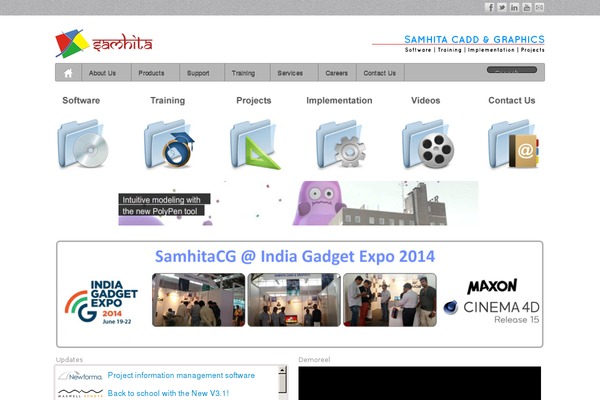This screenshot has height=400, width=600.
Task: Click the Samhita CADD & Graphics header text
Action: [474, 39]
